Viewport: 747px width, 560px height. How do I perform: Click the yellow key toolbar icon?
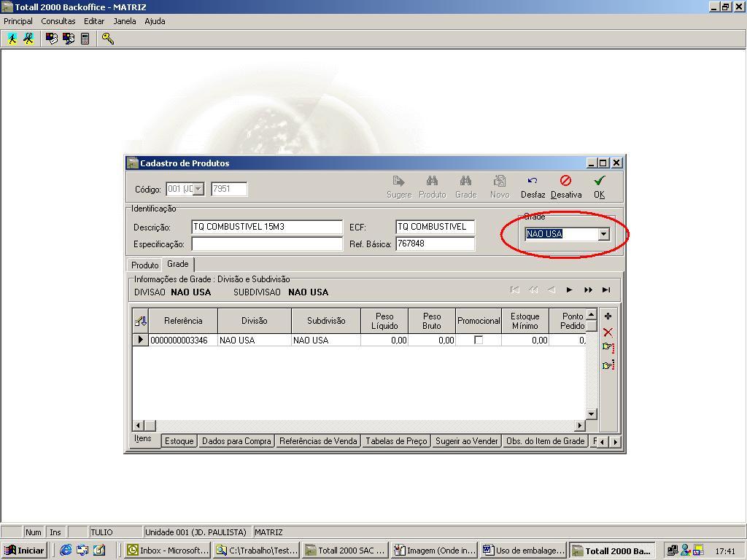click(108, 39)
